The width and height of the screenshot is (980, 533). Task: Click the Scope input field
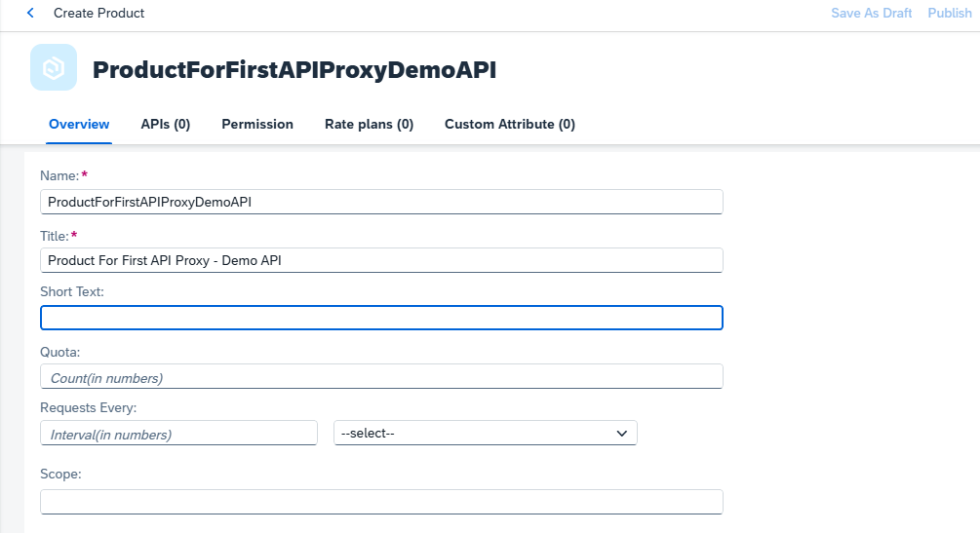point(381,502)
